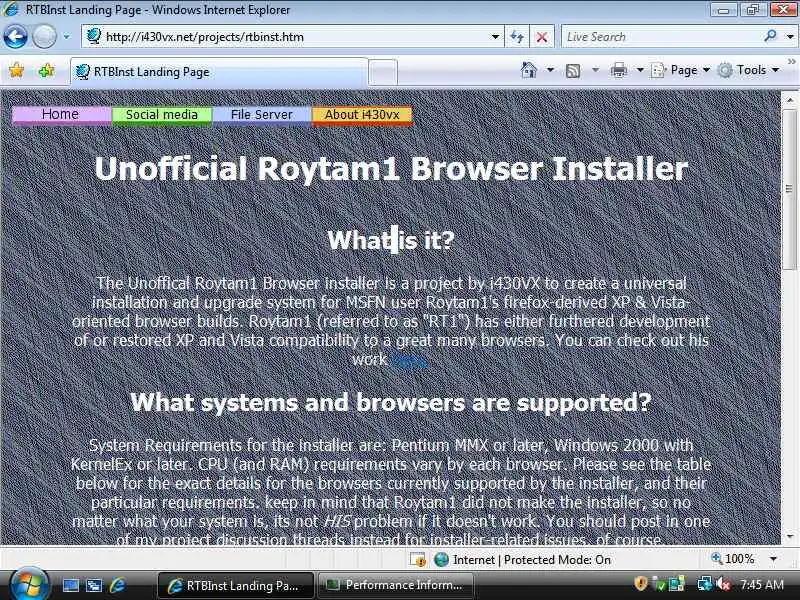Screen dimensions: 800x600
Task: Click into the Live Search box
Action: (661, 37)
